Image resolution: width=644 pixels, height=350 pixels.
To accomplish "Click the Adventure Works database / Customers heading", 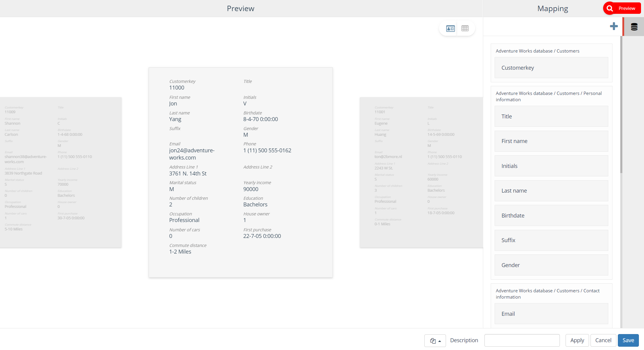I will coord(537,51).
